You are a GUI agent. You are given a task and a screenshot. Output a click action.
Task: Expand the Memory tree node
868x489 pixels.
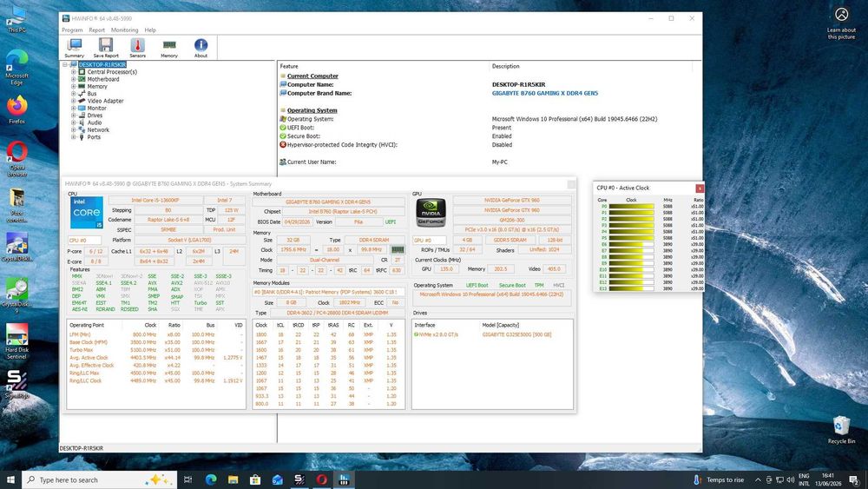(x=73, y=86)
